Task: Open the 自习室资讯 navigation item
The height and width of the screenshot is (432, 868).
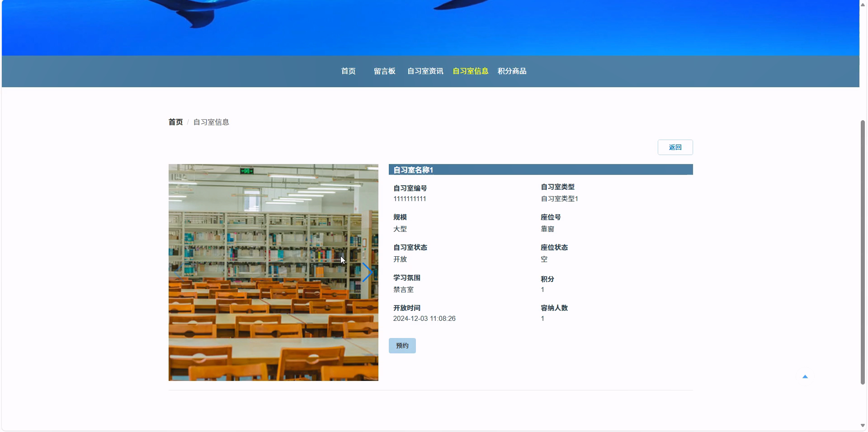Action: coord(425,71)
